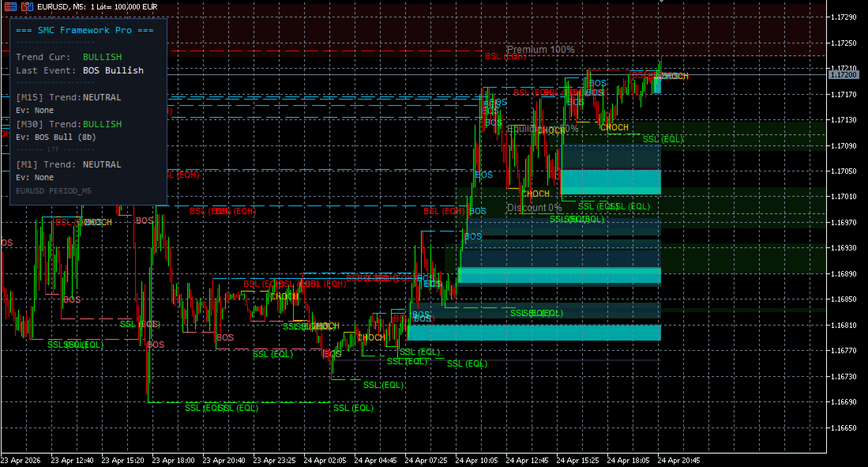Click the 1.17130 price scale label
Viewport: 868px width, 467px height.
point(844,120)
